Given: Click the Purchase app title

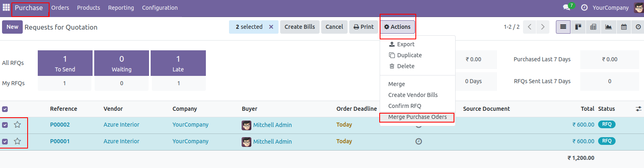Looking at the screenshot, I should point(29,8).
